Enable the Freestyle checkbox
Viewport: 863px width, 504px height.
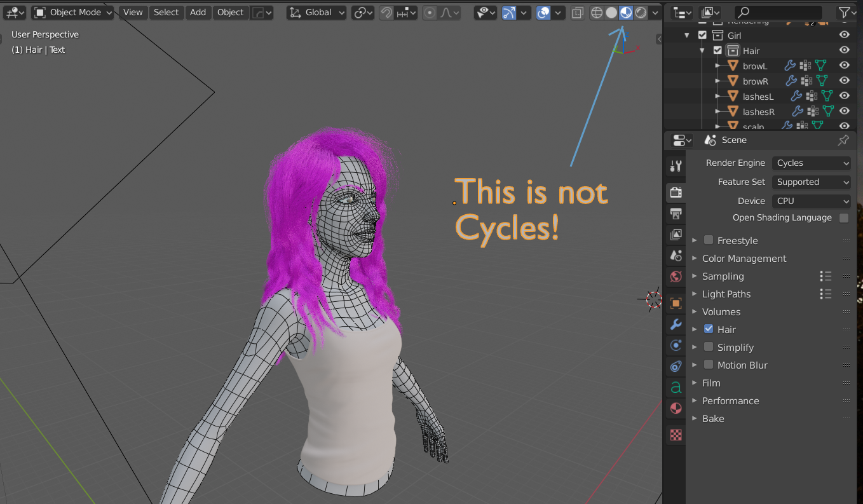pos(707,240)
